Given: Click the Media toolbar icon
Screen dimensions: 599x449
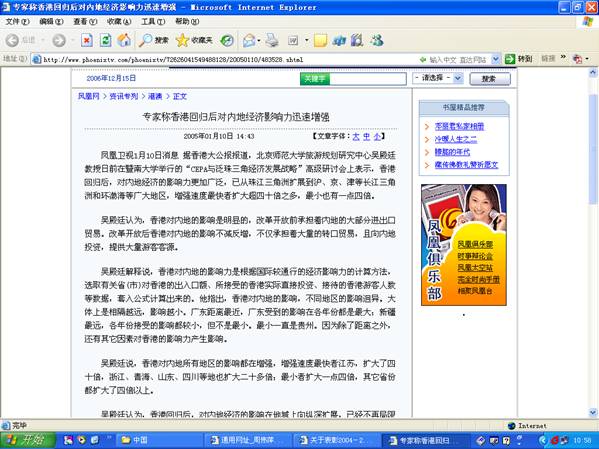Looking at the screenshot, I should pos(227,40).
